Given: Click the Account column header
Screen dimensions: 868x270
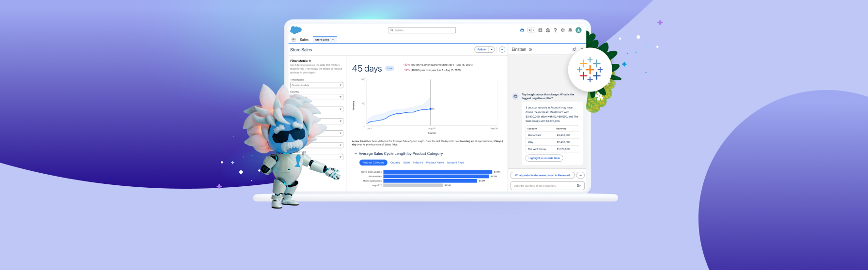Looking at the screenshot, I should [x=532, y=129].
